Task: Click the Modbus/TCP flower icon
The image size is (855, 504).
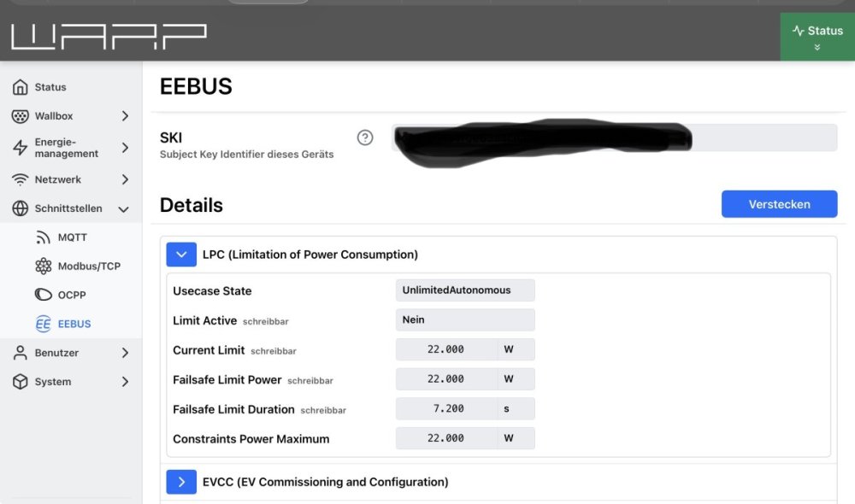Action: (43, 267)
